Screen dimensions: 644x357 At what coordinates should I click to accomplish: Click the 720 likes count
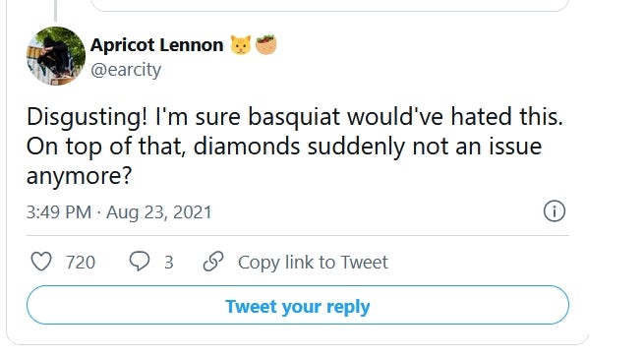[x=81, y=263]
